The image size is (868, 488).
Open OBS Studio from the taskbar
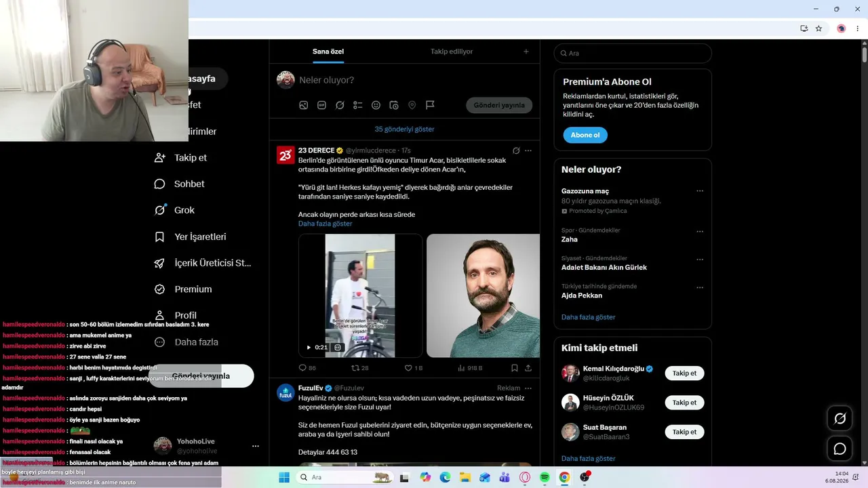point(585,477)
